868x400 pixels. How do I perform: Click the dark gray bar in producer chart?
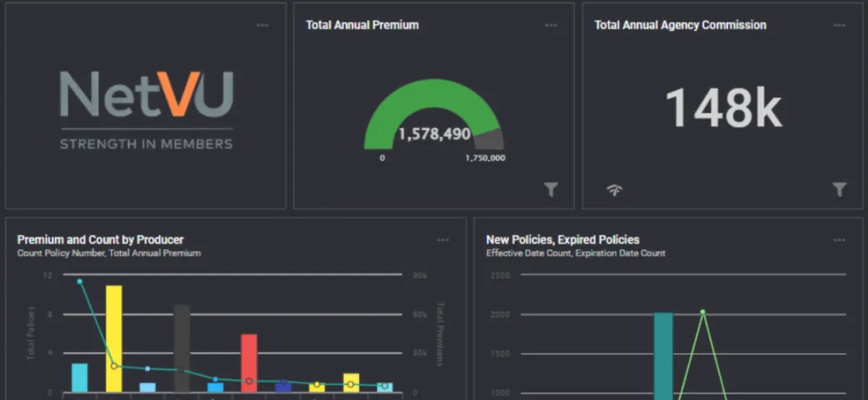click(x=182, y=349)
